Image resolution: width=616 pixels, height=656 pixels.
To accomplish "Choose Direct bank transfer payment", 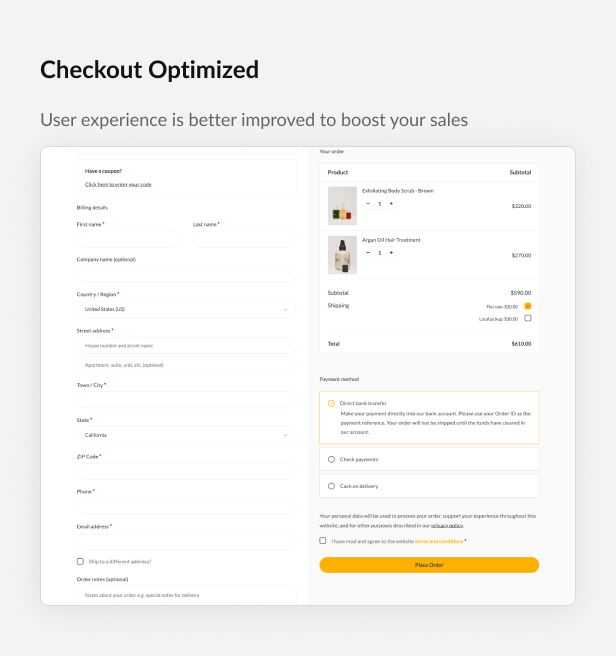I will coord(331,403).
